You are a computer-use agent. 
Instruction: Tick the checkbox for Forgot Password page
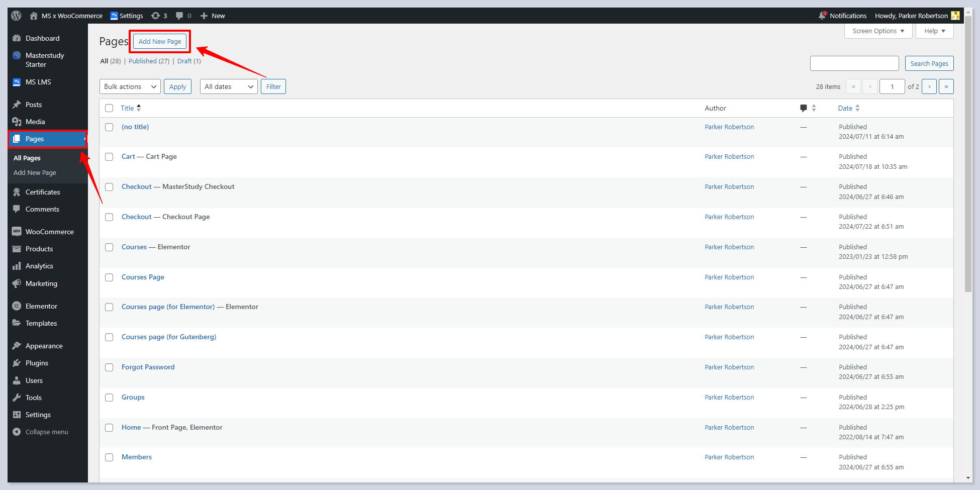pyautogui.click(x=109, y=367)
